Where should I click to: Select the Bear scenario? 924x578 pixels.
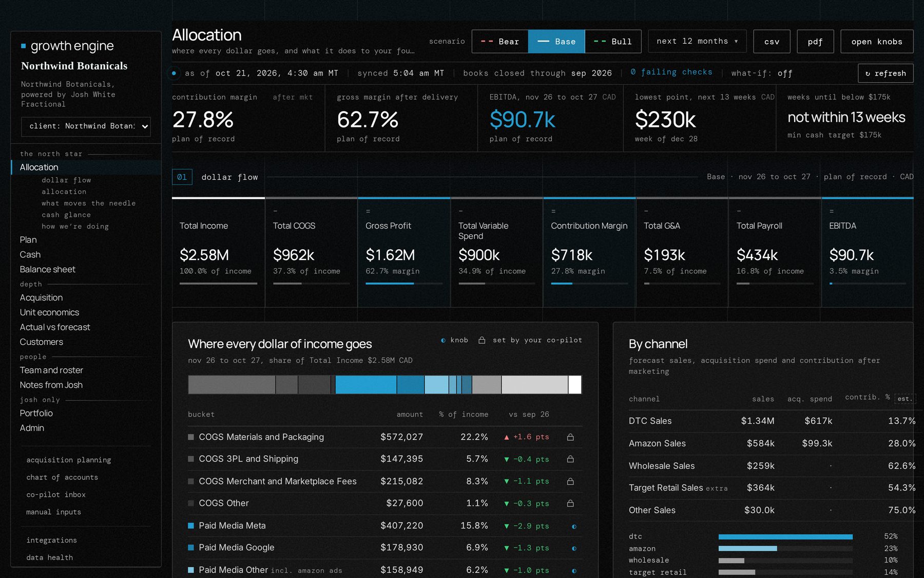point(500,42)
